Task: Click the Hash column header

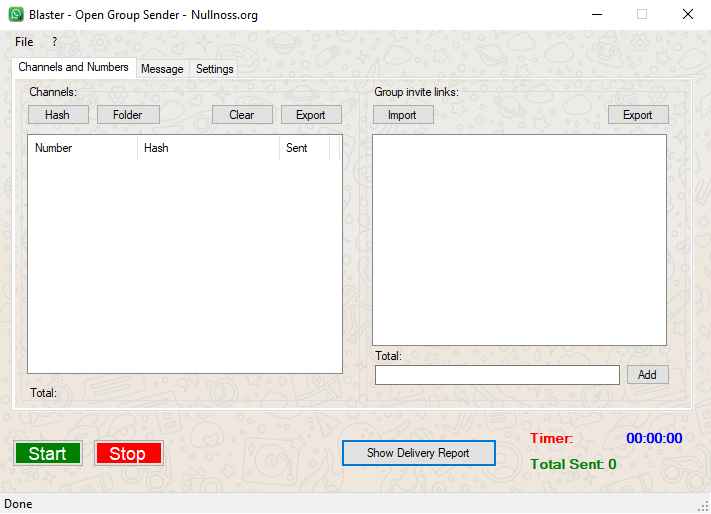Action: (208, 148)
